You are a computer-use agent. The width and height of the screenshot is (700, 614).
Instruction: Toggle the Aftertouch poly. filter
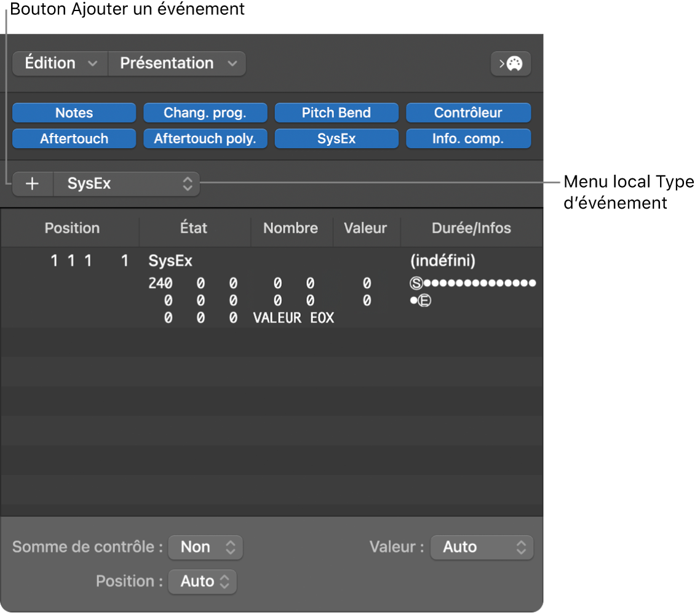pos(205,139)
